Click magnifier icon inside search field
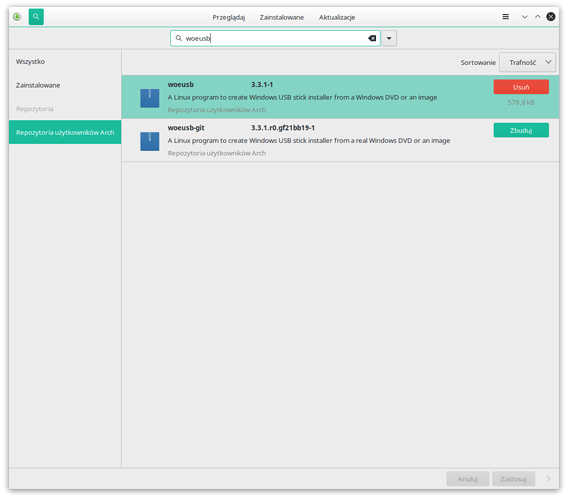 179,38
